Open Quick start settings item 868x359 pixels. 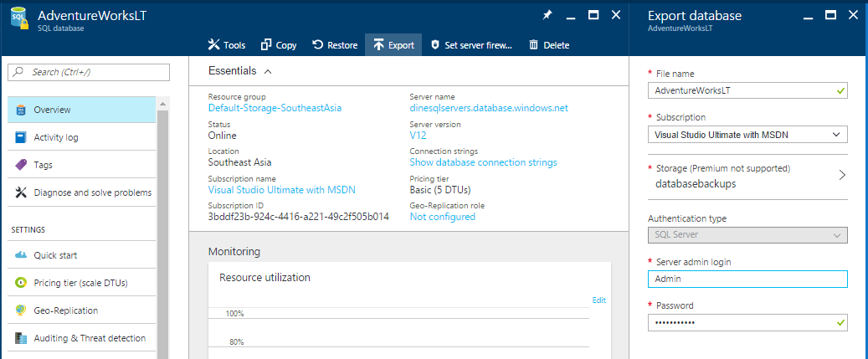point(82,255)
